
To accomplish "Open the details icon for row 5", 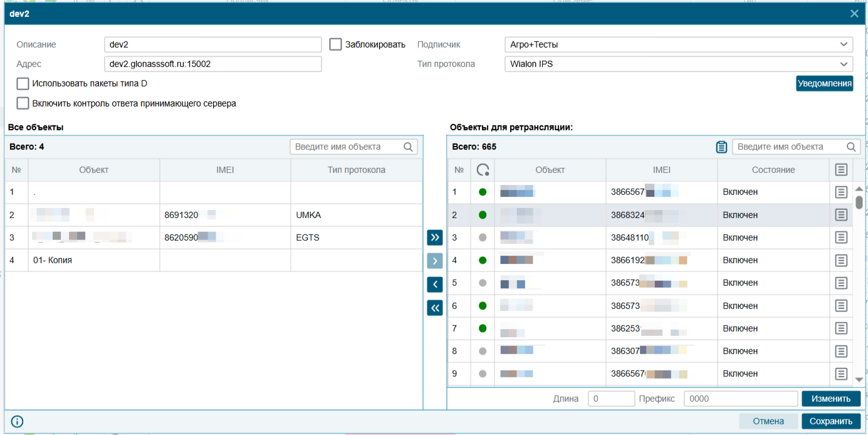I will click(841, 283).
